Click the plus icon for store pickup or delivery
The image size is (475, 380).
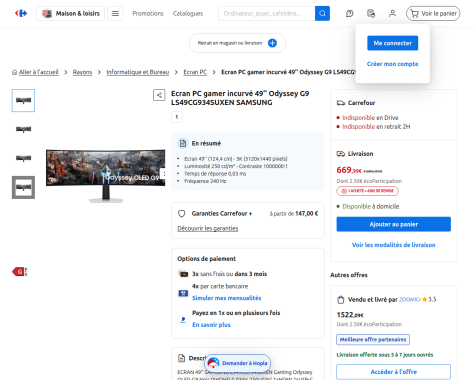[x=272, y=43]
